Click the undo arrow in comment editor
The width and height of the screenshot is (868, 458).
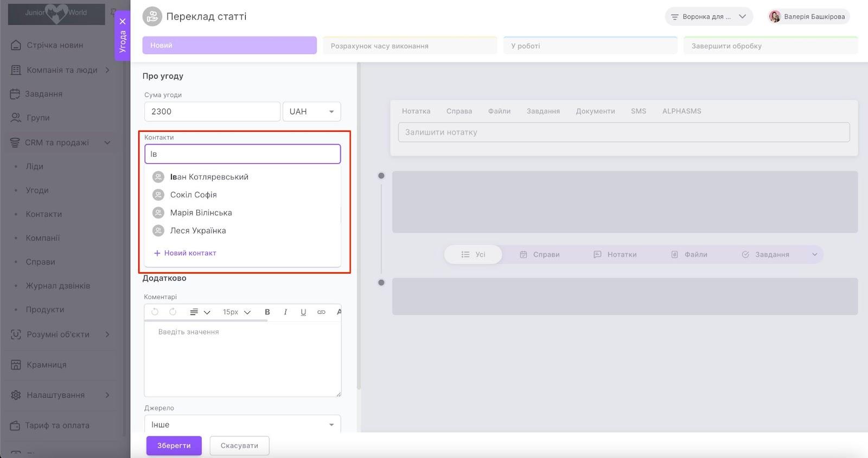point(155,312)
